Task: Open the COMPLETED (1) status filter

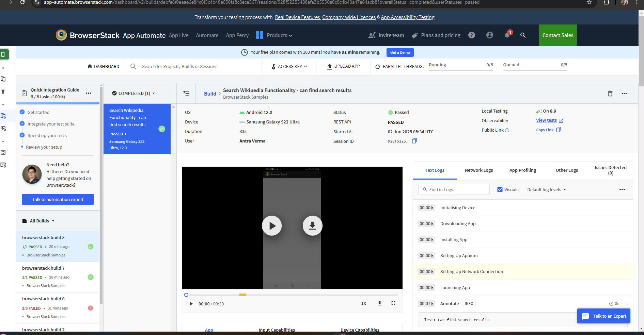Action: (133, 93)
